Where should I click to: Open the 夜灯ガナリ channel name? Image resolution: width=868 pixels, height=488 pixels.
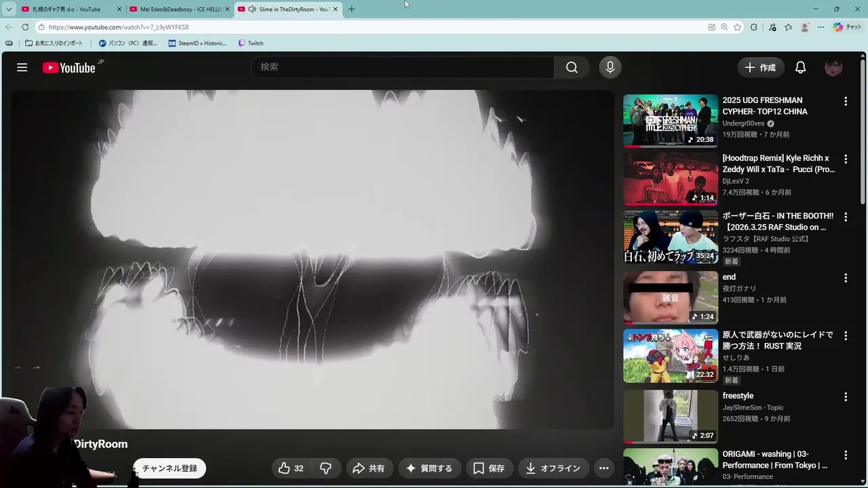coord(739,288)
